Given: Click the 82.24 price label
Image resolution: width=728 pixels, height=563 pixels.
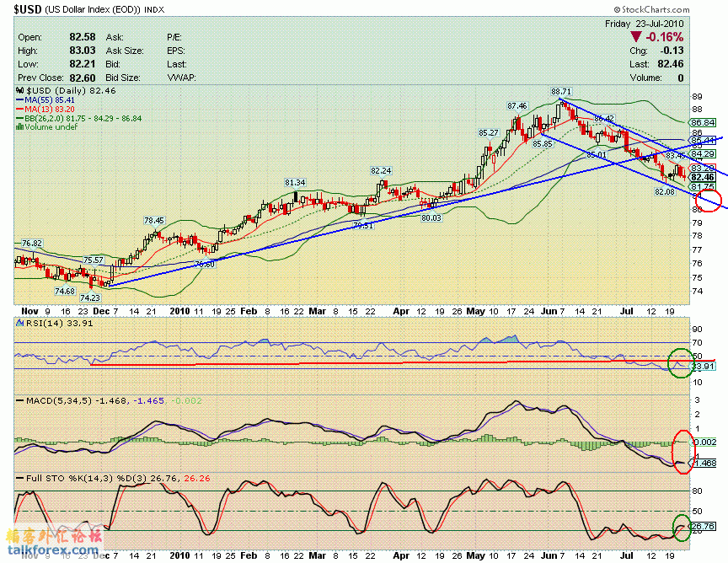Looking at the screenshot, I should (x=381, y=171).
